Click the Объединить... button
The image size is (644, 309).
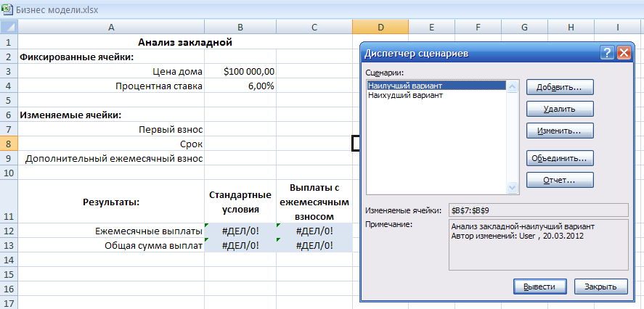click(x=560, y=158)
